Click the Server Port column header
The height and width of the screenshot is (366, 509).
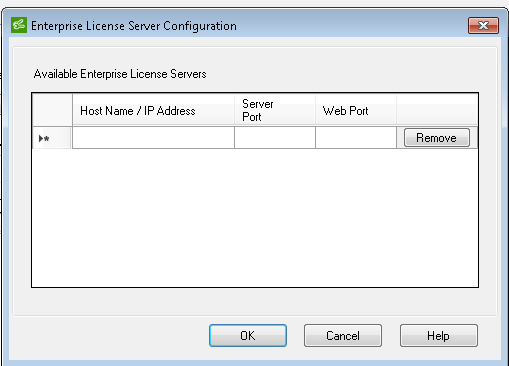(275, 110)
